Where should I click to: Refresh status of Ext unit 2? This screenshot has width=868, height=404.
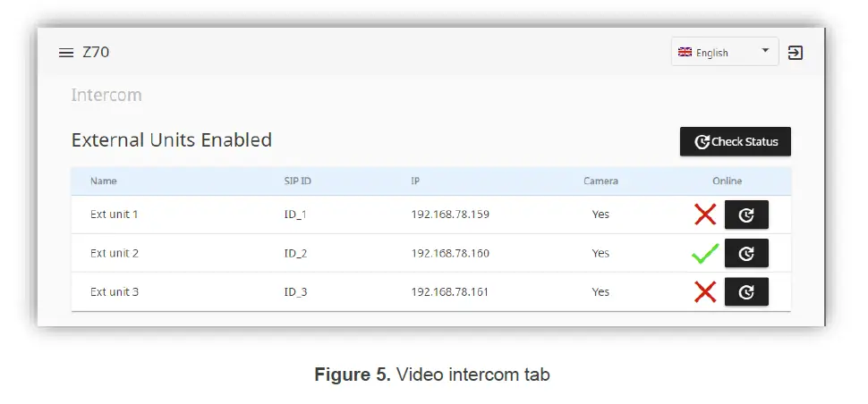coord(746,253)
